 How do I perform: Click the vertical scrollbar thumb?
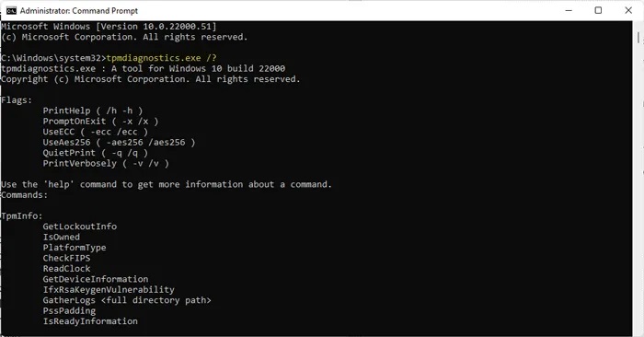click(x=638, y=38)
